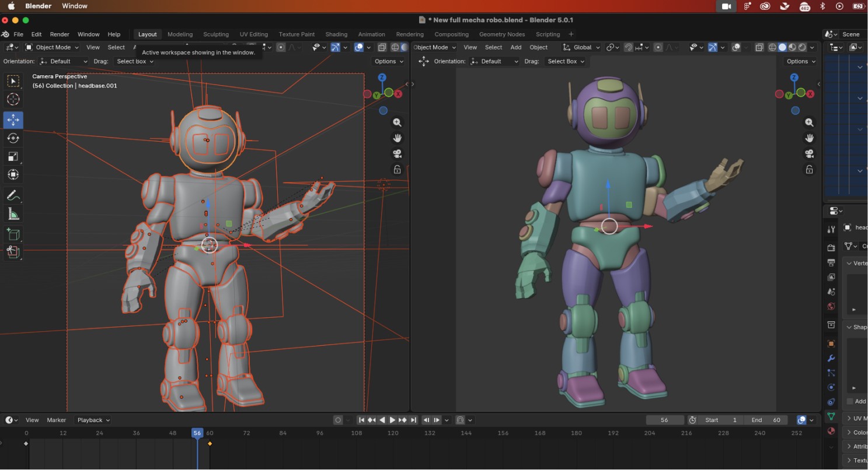Activate the Annotate pencil tool

tap(13, 195)
